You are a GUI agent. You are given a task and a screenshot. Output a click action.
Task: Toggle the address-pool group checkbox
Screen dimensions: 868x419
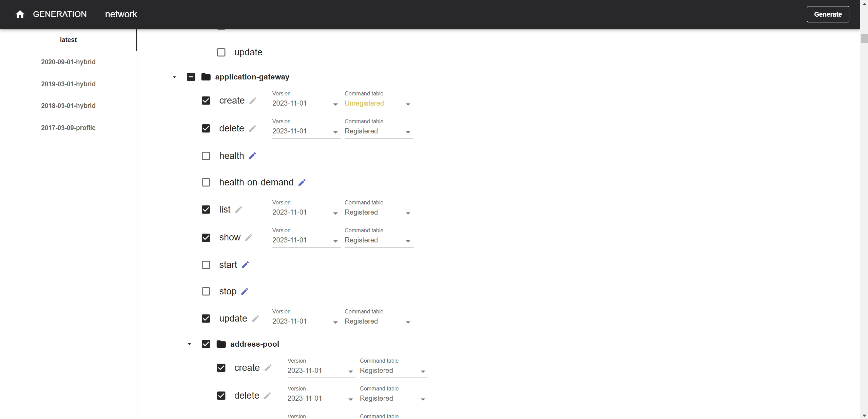tap(206, 344)
